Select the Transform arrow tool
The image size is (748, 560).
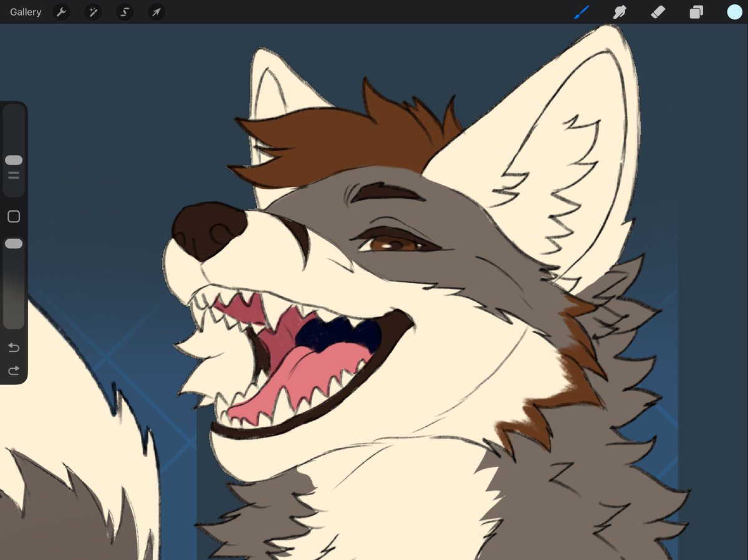pyautogui.click(x=156, y=12)
